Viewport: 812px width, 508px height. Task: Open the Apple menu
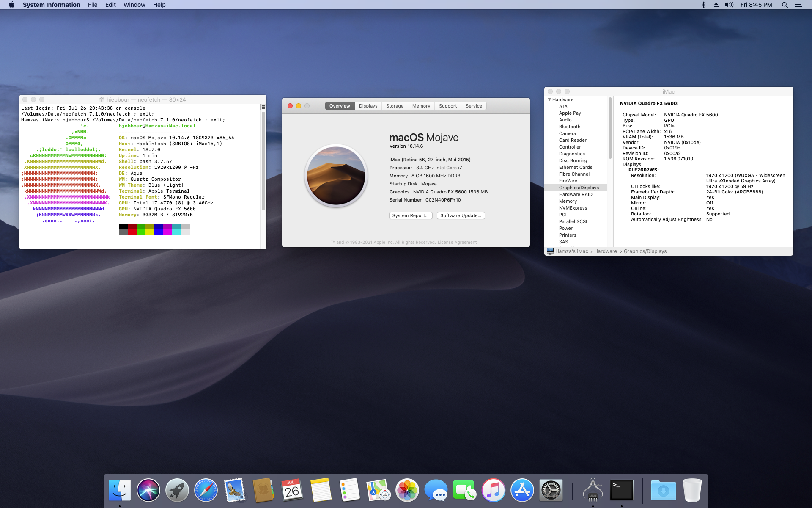(11, 5)
